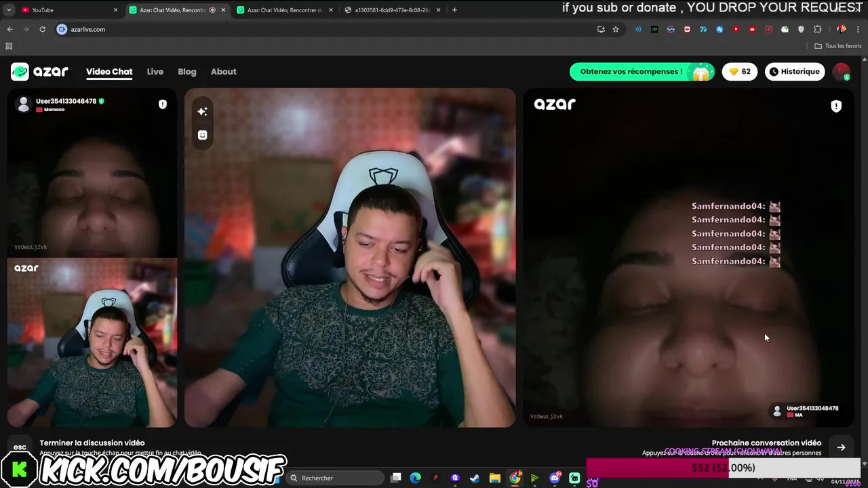Open the Historique panel
868x488 pixels.
click(795, 72)
